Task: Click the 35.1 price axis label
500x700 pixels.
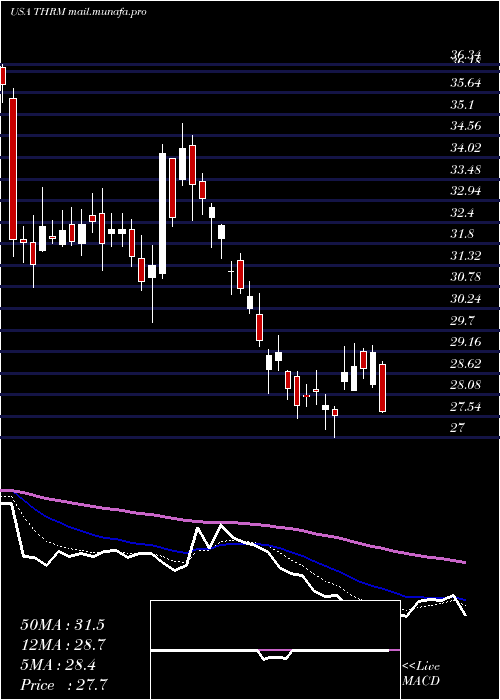Action: (462, 104)
